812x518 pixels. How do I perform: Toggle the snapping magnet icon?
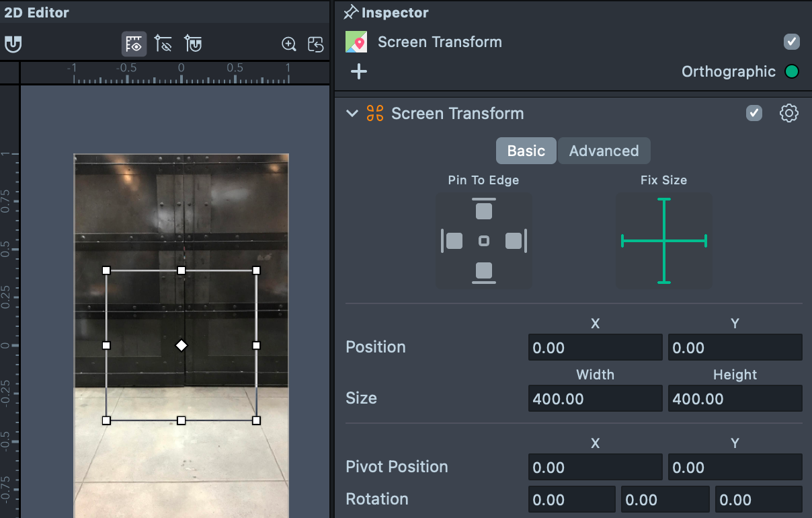point(13,44)
